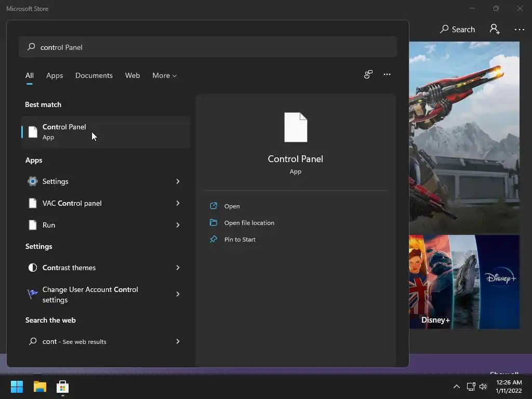Image resolution: width=532 pixels, height=399 pixels.
Task: Click the Open action's arrow icon
Action: click(214, 206)
